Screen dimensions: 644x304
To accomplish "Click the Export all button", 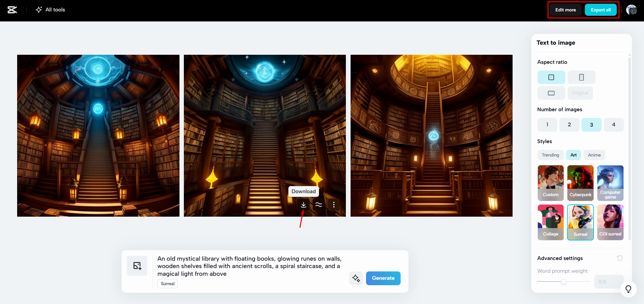I will tap(601, 10).
